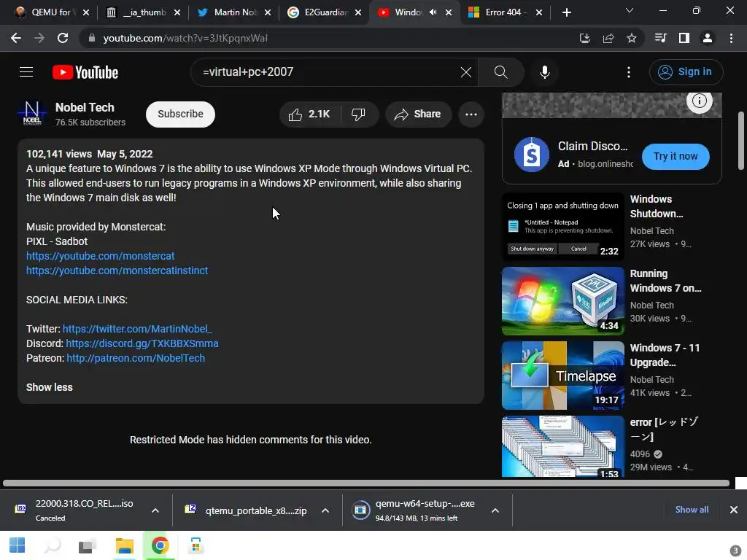Click the address bar URL
The image size is (747, 560).
pyautogui.click(x=185, y=38)
